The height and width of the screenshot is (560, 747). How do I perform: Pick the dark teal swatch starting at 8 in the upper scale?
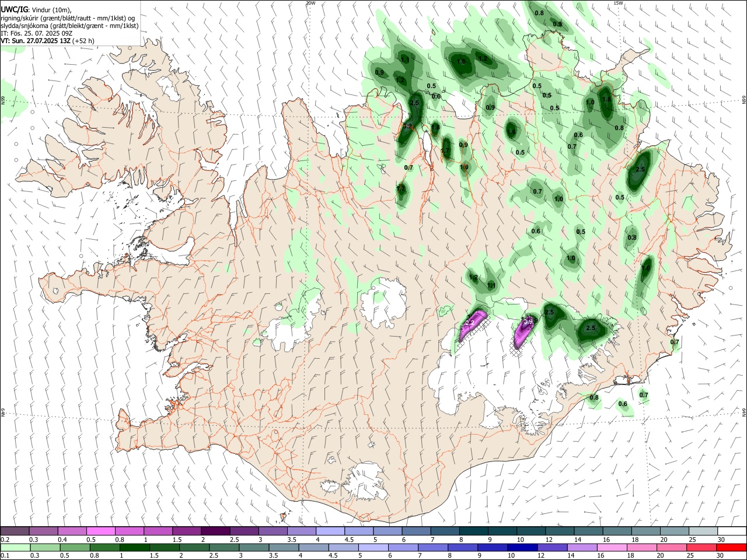point(474,531)
